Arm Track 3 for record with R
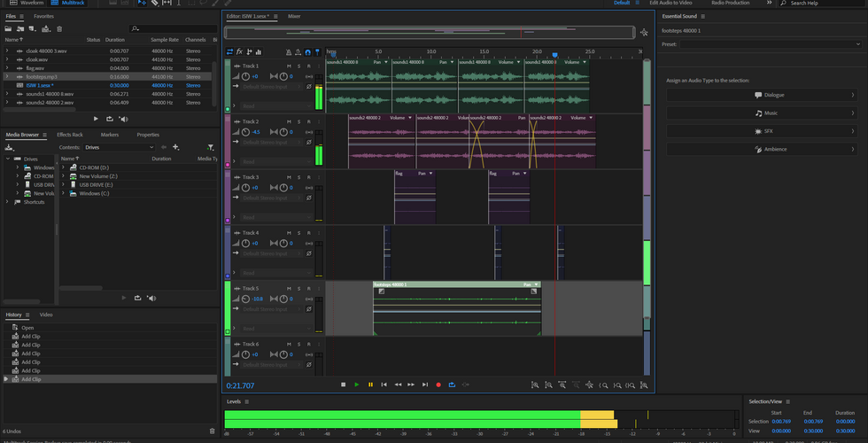Image resolution: width=868 pixels, height=443 pixels. click(x=309, y=177)
